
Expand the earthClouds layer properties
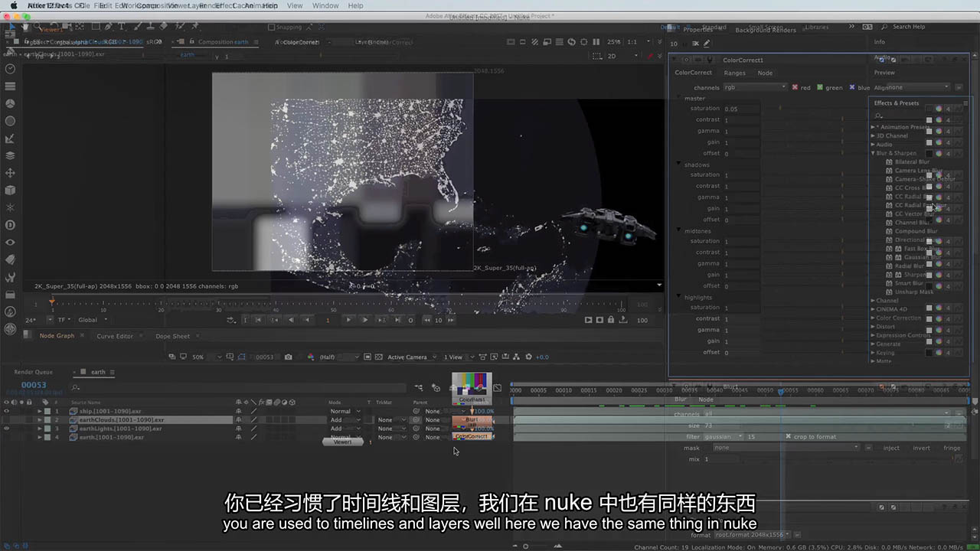(40, 420)
